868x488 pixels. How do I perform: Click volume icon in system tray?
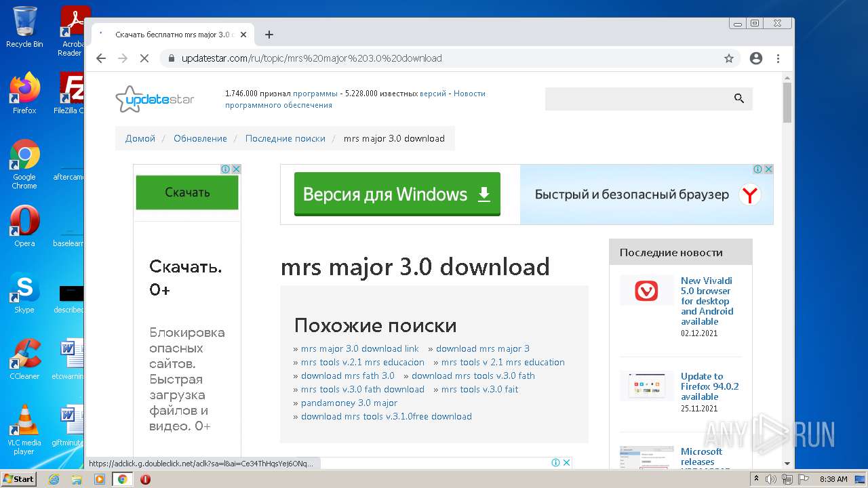(x=771, y=479)
